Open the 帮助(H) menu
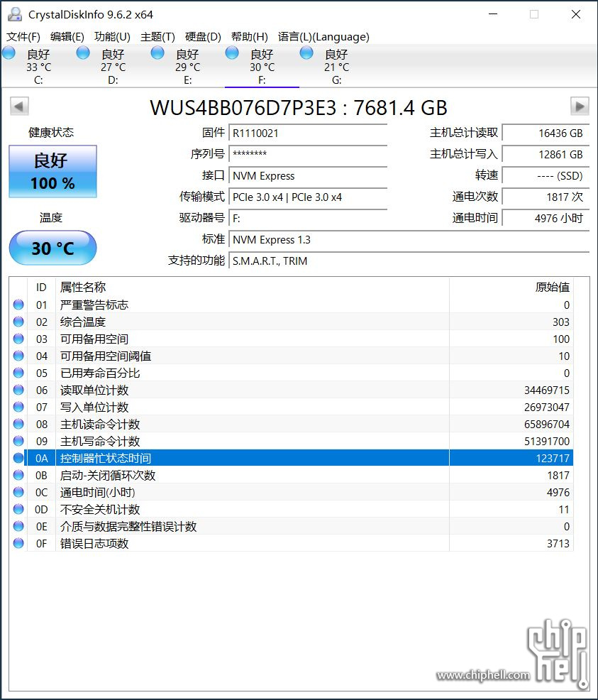The height and width of the screenshot is (700, 598). point(249,37)
